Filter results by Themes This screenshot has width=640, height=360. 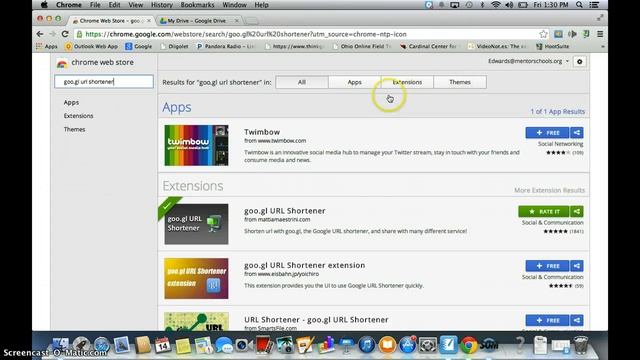[x=460, y=82]
